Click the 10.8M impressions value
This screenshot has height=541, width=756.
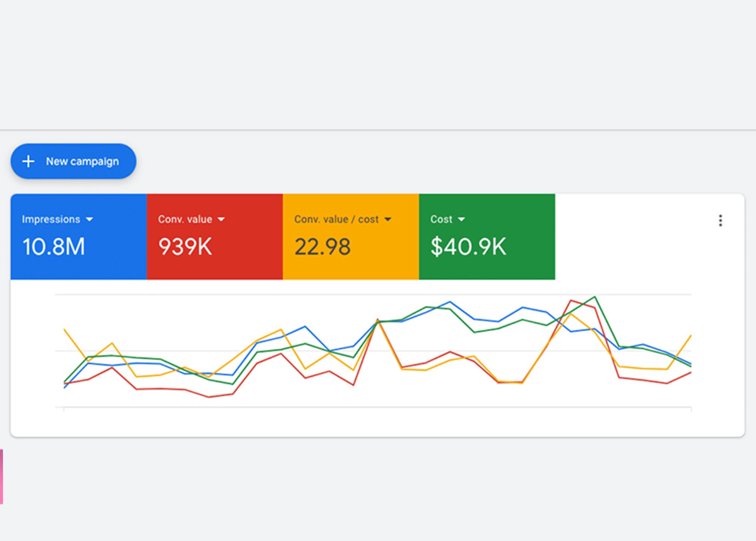[x=54, y=247]
